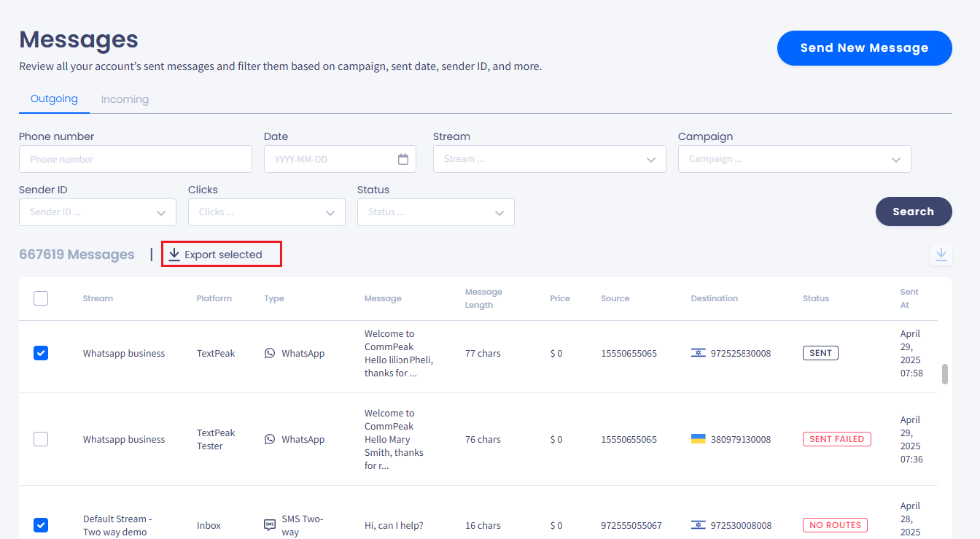980x539 pixels.
Task: Open the Stream dropdown filter
Action: (x=550, y=159)
